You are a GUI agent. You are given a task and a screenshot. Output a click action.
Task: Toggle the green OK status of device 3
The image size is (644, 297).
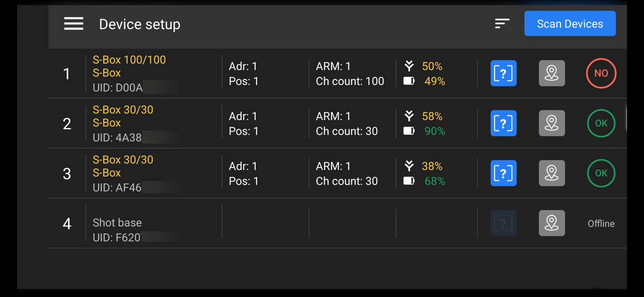click(601, 173)
